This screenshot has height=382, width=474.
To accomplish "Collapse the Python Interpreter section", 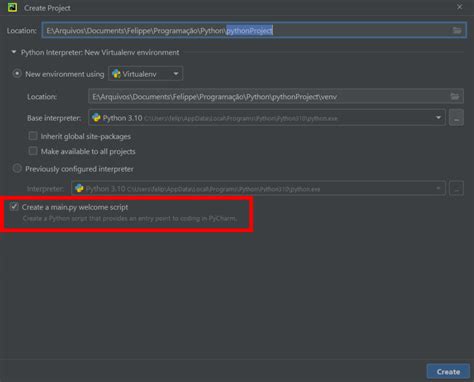I will coord(14,52).
